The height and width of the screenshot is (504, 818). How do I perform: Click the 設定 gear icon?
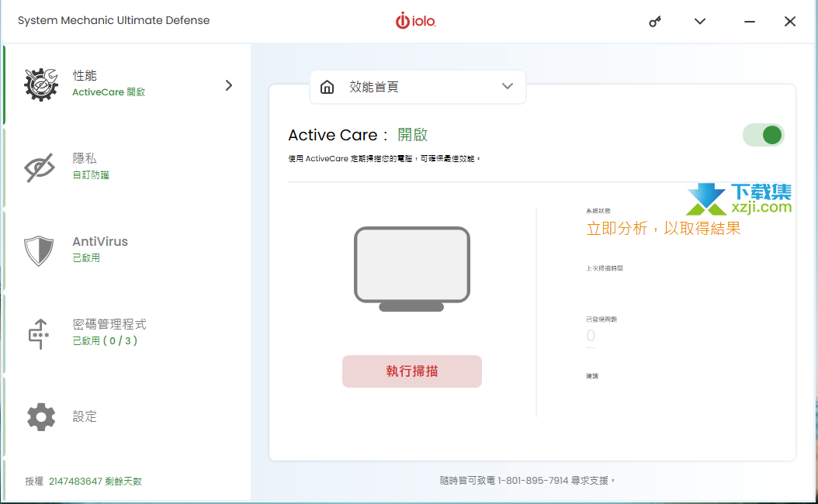40,416
